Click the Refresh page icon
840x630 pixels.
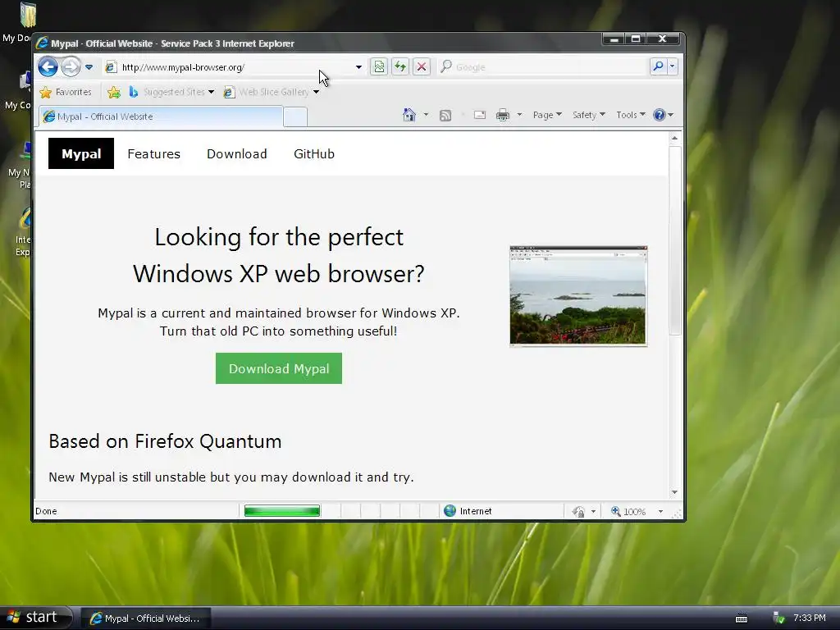pos(400,67)
